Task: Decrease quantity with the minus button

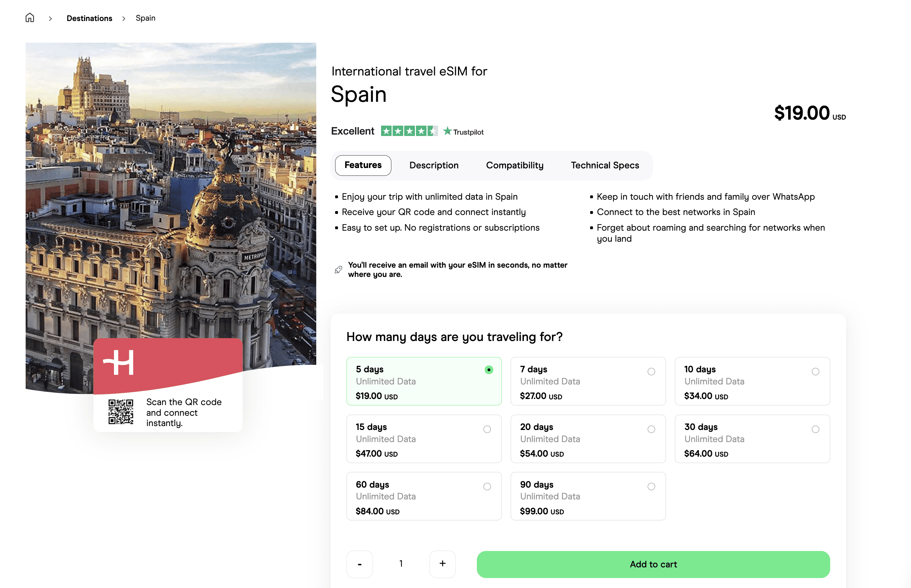Action: coord(359,564)
